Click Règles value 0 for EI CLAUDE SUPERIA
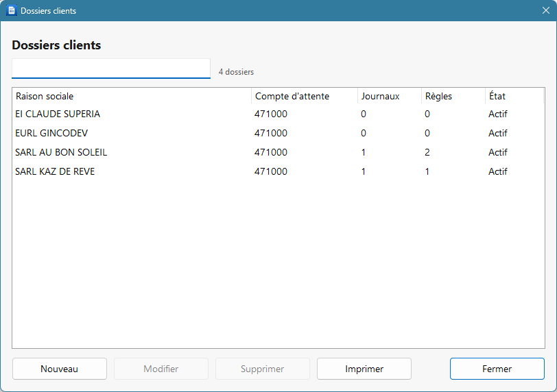The height and width of the screenshot is (392, 557). coord(427,114)
